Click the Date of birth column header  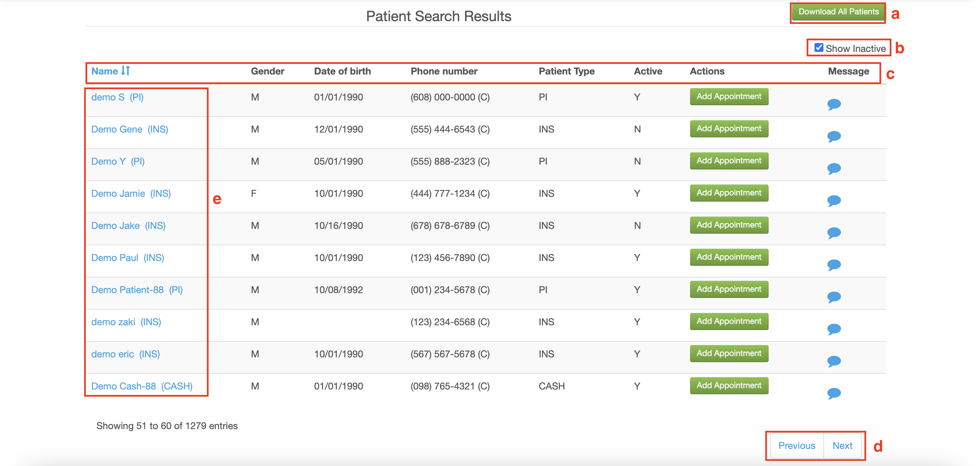342,71
